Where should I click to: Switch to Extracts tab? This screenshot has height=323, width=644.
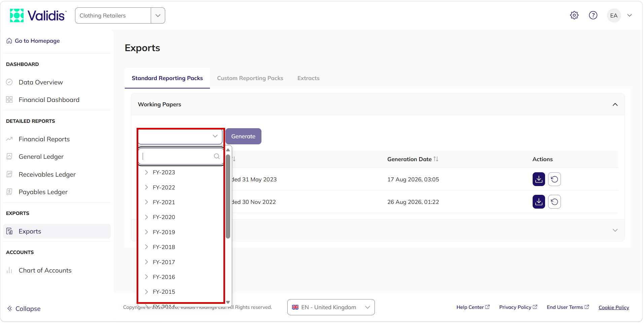(x=309, y=78)
